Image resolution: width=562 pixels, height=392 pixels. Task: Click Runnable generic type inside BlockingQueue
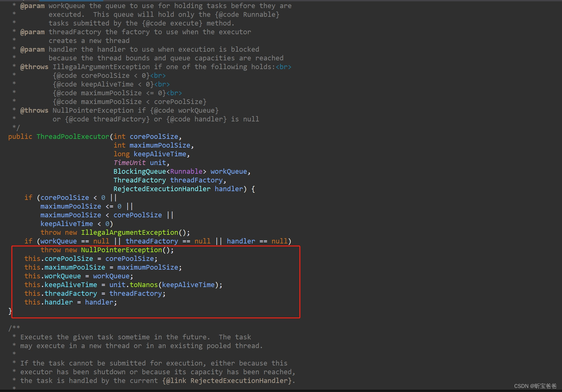click(186, 172)
